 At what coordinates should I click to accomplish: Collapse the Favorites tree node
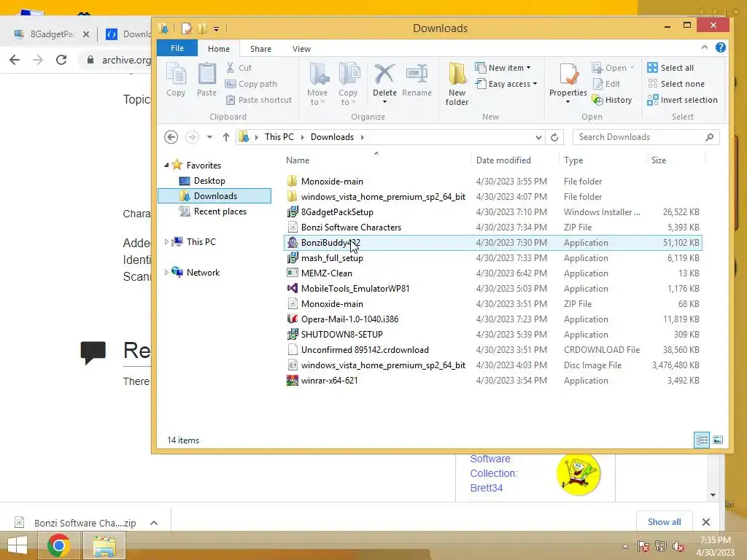tap(166, 166)
